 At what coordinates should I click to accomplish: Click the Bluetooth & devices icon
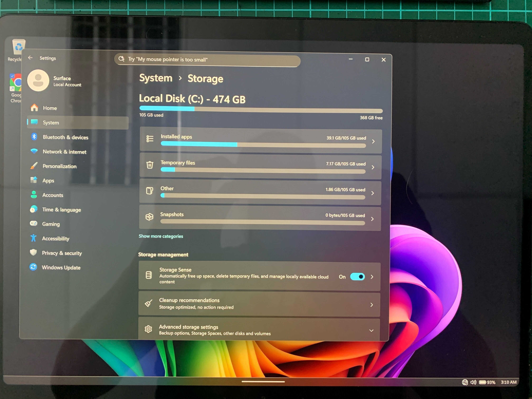pyautogui.click(x=34, y=137)
